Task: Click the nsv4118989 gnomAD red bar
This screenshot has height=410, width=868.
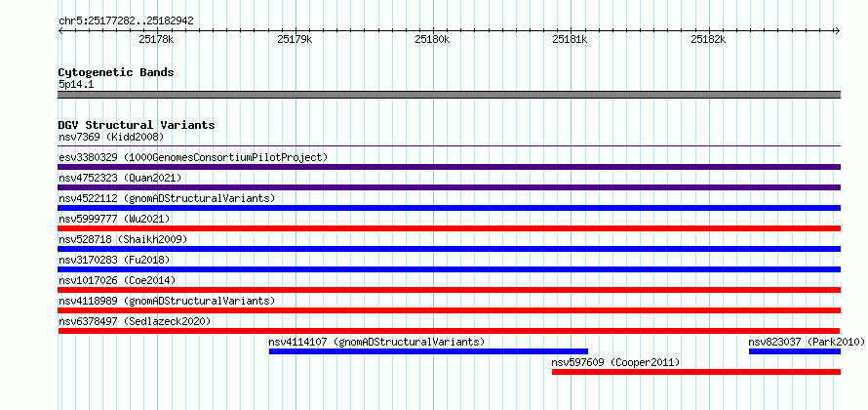Action: [x=450, y=310]
